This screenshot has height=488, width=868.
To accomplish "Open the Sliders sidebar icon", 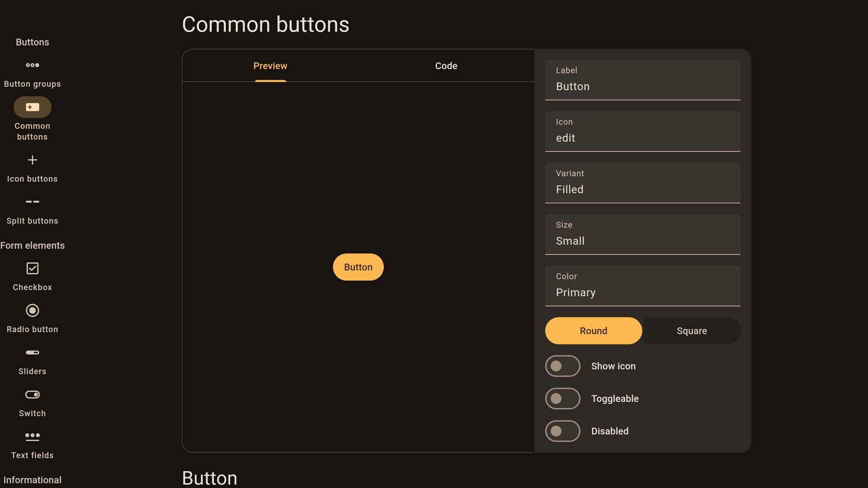I will tap(32, 352).
